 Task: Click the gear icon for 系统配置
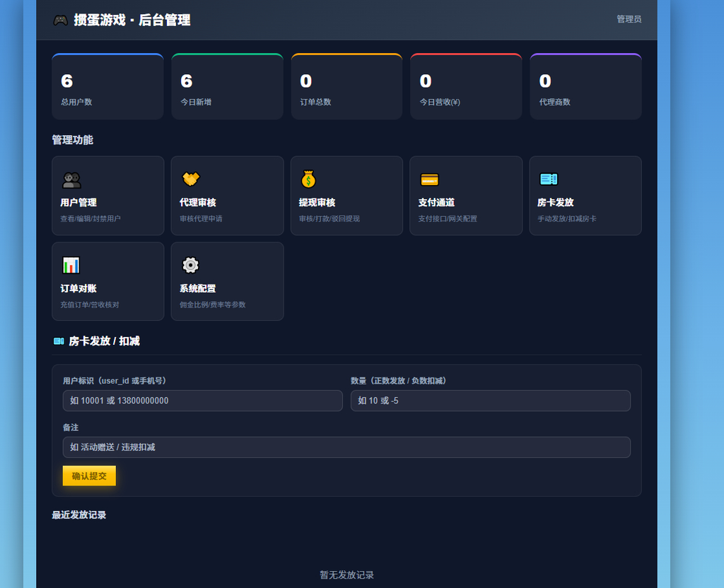point(190,265)
